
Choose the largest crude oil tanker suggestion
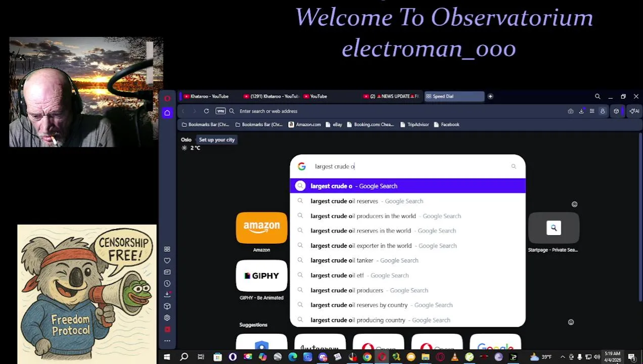(408, 260)
